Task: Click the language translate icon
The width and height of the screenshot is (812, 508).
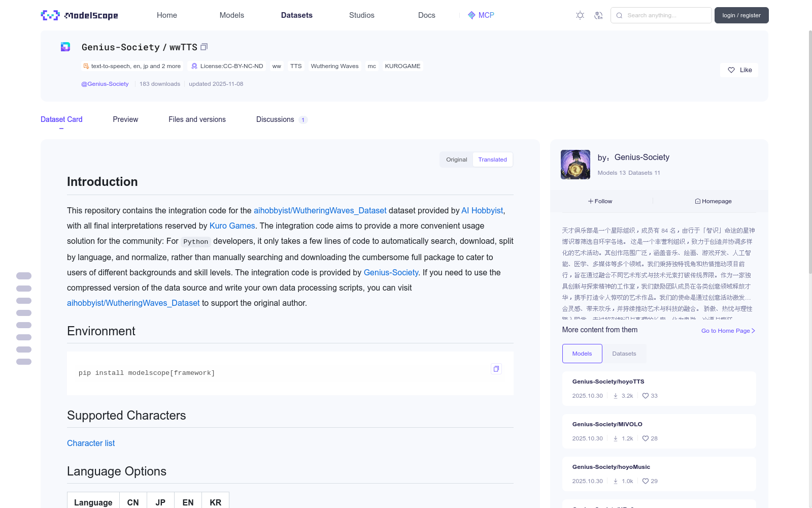Action: point(598,15)
